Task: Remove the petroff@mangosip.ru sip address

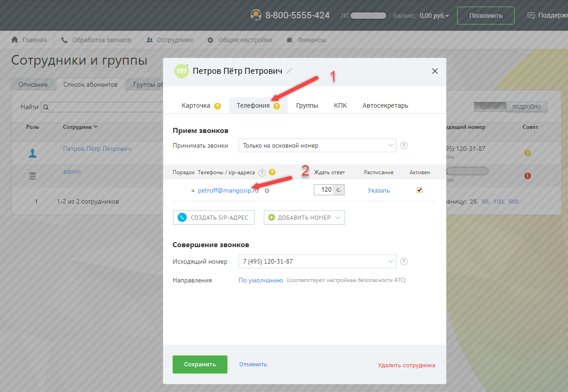Action: 267,191
